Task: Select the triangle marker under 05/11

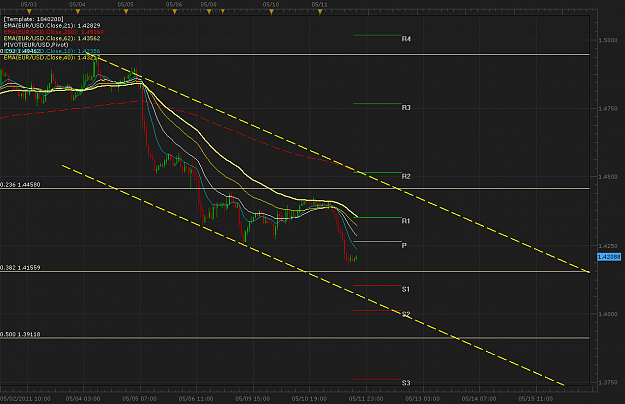Action: click(x=320, y=12)
